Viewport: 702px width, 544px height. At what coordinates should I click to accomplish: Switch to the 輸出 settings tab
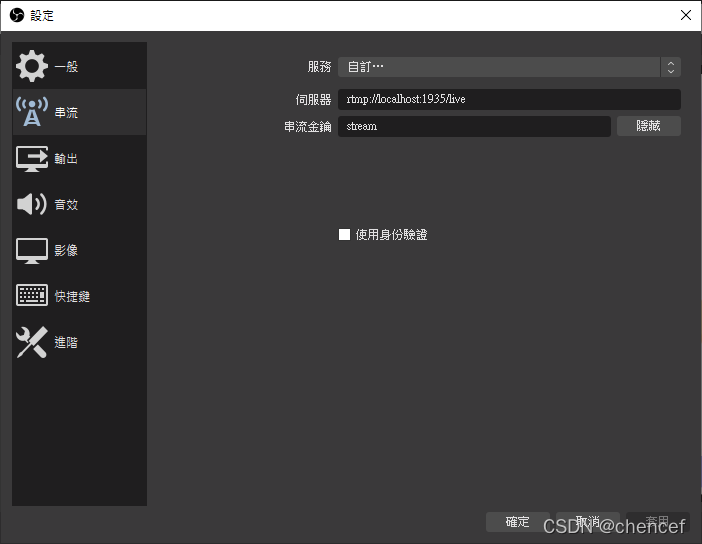[x=79, y=158]
